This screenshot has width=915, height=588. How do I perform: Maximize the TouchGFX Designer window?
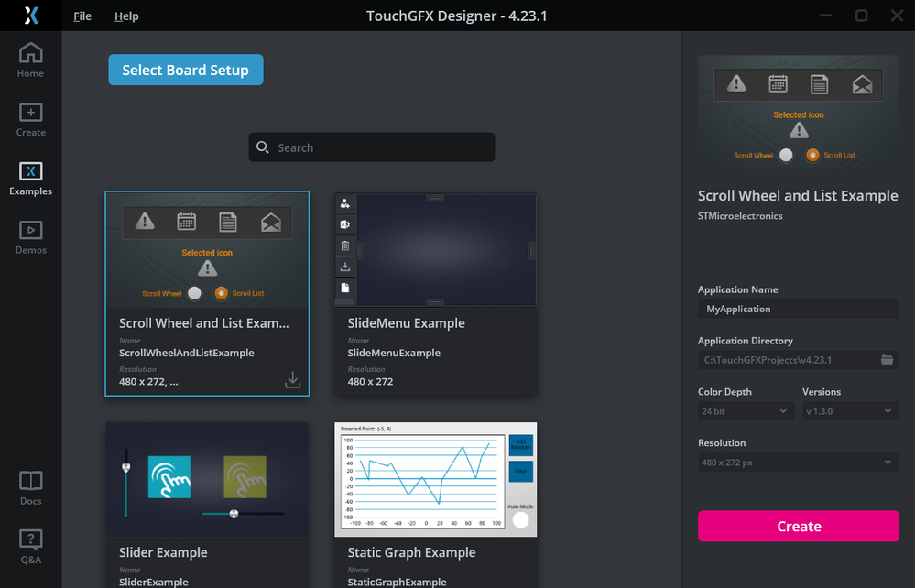click(861, 16)
